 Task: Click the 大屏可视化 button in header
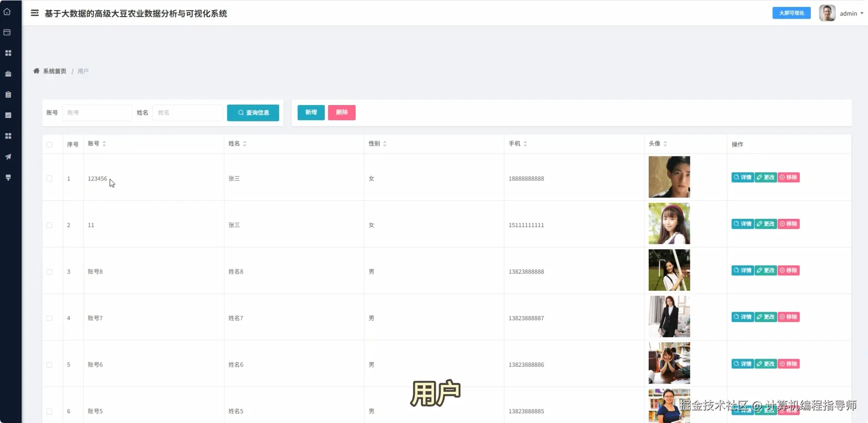[x=791, y=13]
